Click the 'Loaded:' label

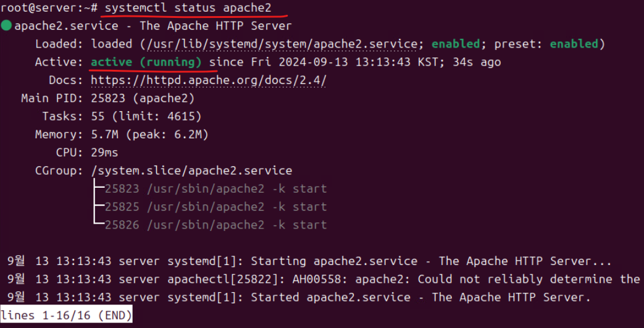(59, 44)
